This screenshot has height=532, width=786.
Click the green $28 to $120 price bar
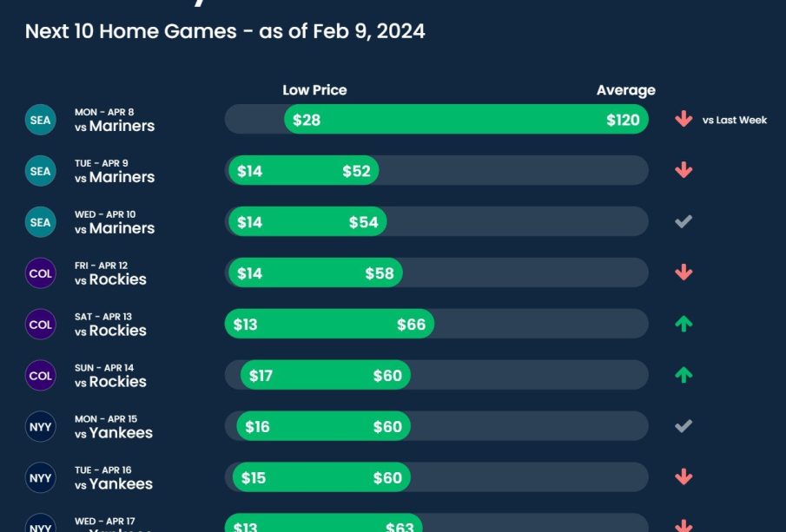(x=466, y=120)
